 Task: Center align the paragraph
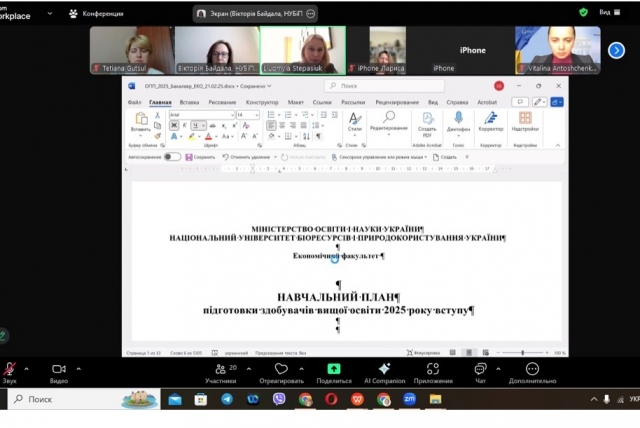point(282,125)
